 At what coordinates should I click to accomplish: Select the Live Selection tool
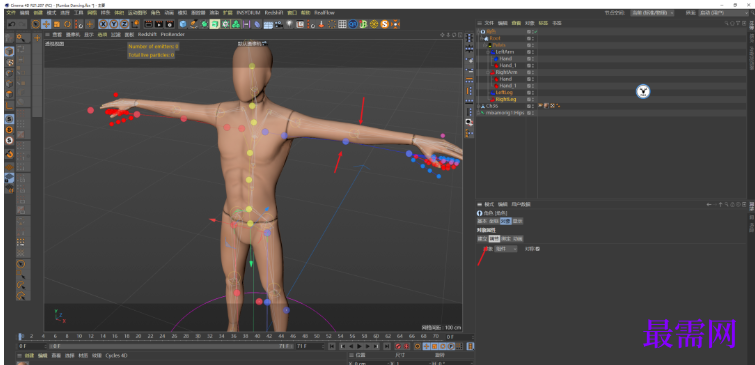click(x=36, y=24)
